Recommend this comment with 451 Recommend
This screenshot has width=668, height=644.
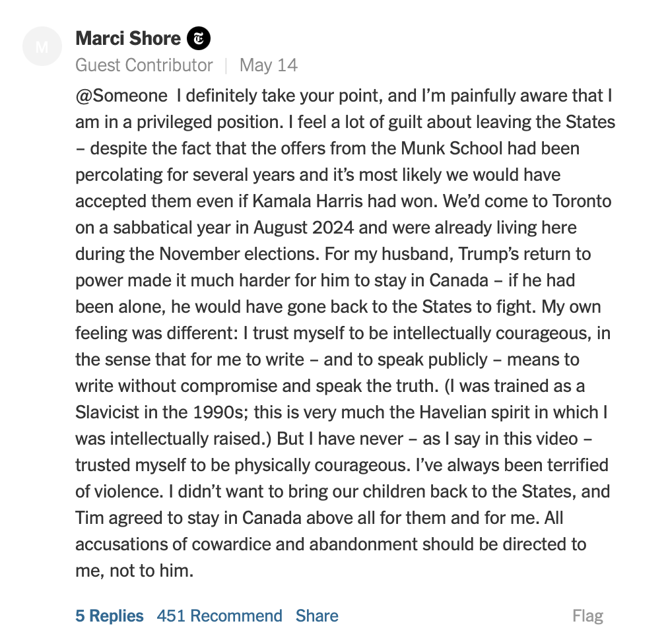coord(219,616)
